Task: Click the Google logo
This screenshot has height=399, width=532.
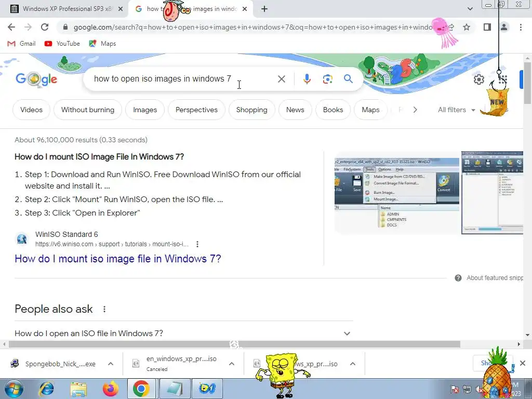Action: (x=36, y=79)
